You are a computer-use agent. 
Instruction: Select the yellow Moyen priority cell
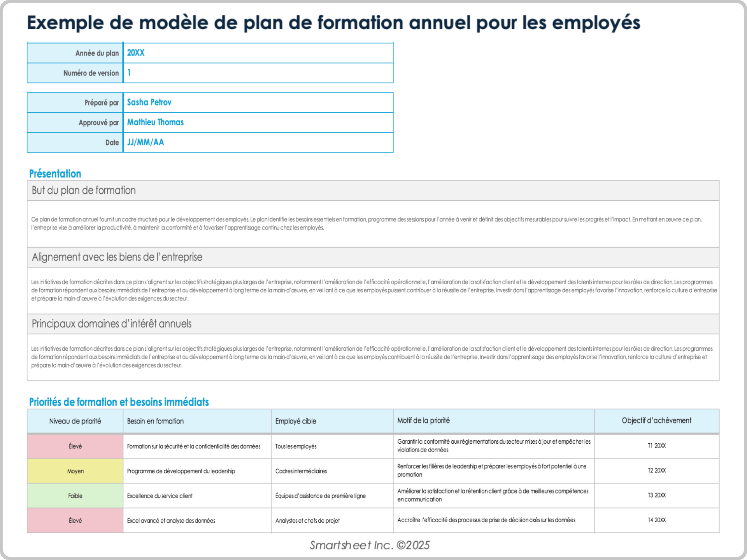pyautogui.click(x=75, y=471)
